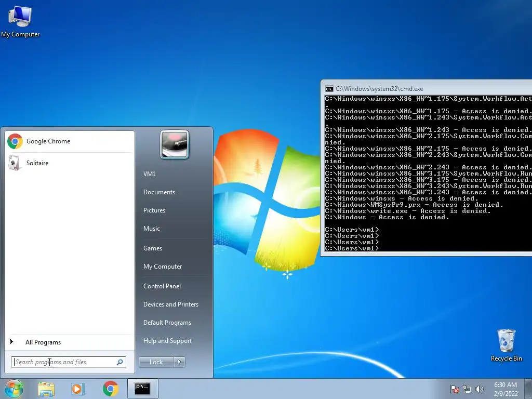532x399 pixels.
Task: Click the cmd.exe window title text
Action: click(x=379, y=89)
